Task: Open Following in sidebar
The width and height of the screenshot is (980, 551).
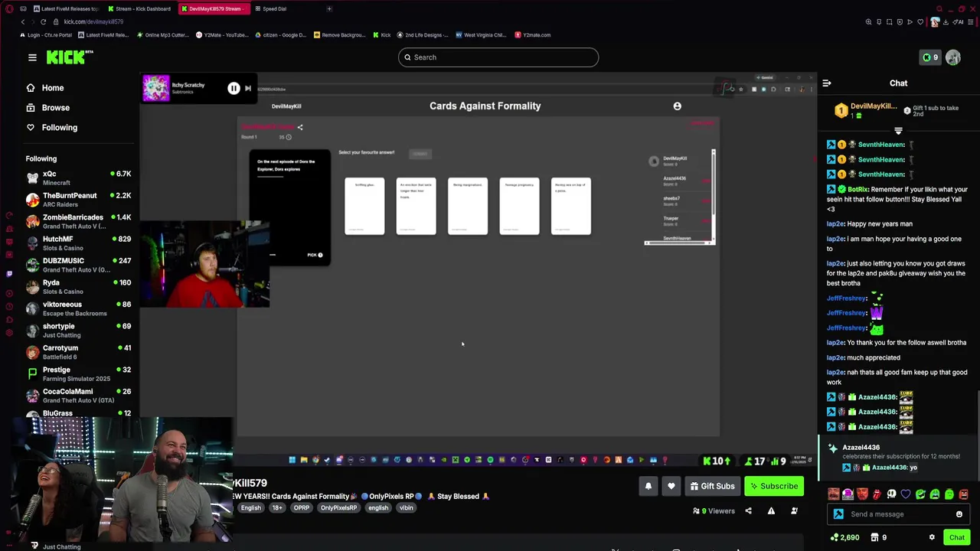Action: pyautogui.click(x=51, y=128)
